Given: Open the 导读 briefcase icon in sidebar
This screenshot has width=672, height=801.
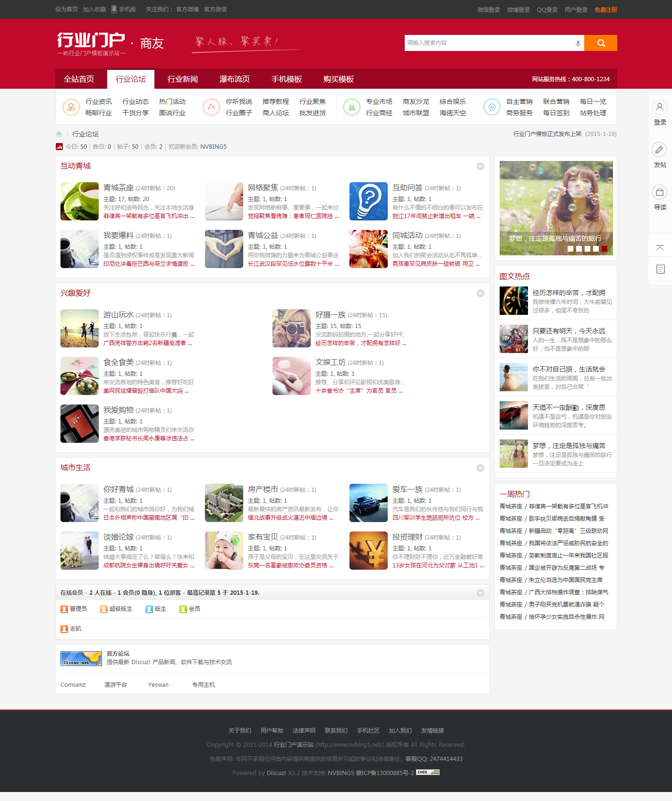Looking at the screenshot, I should 660,192.
